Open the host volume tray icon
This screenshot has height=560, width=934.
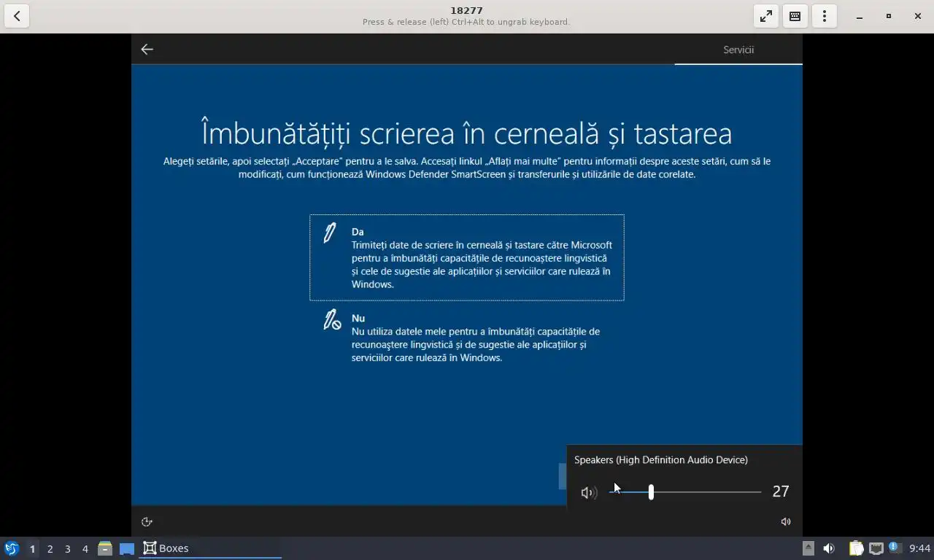[x=829, y=548]
